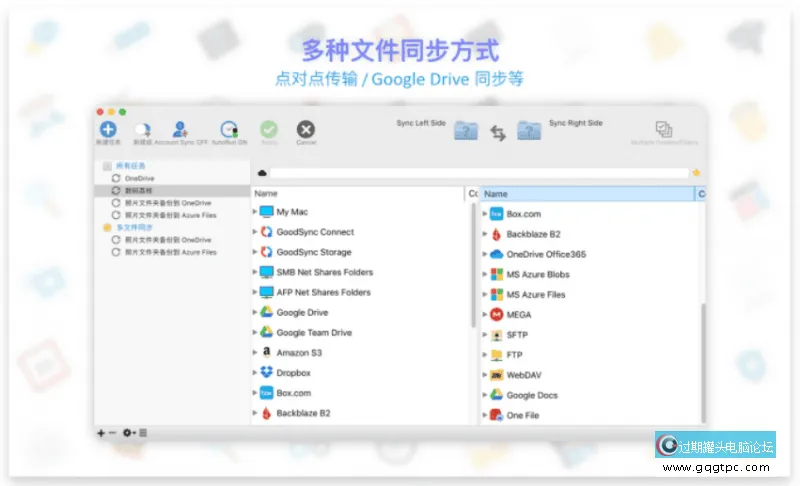
Task: Click the New Group toolbar icon
Action: (142, 130)
